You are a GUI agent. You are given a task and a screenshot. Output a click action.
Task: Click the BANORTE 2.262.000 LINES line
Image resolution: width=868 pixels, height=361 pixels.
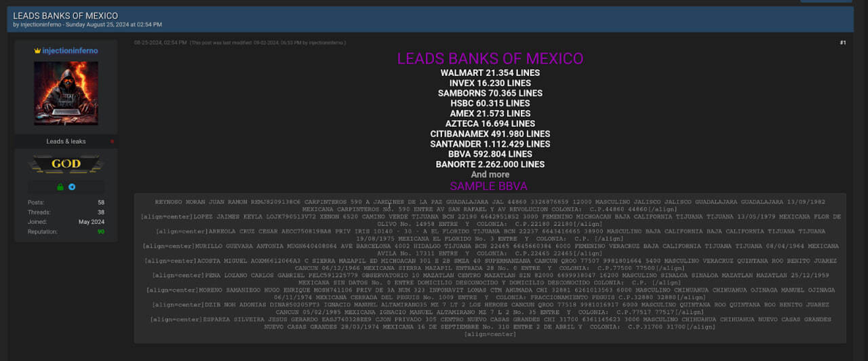490,164
